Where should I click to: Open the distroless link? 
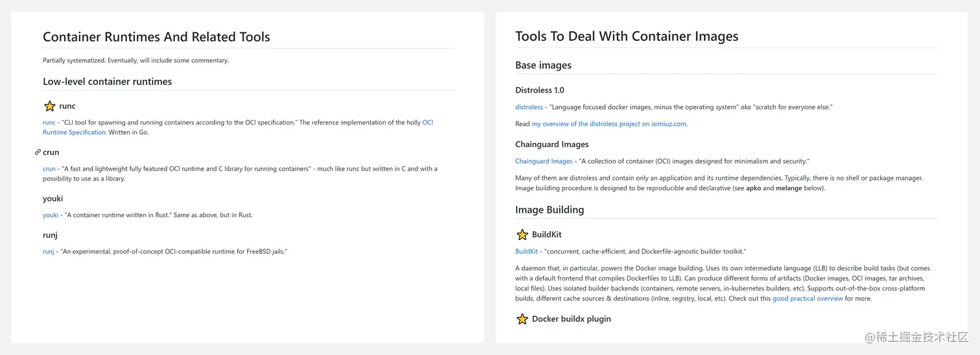529,107
